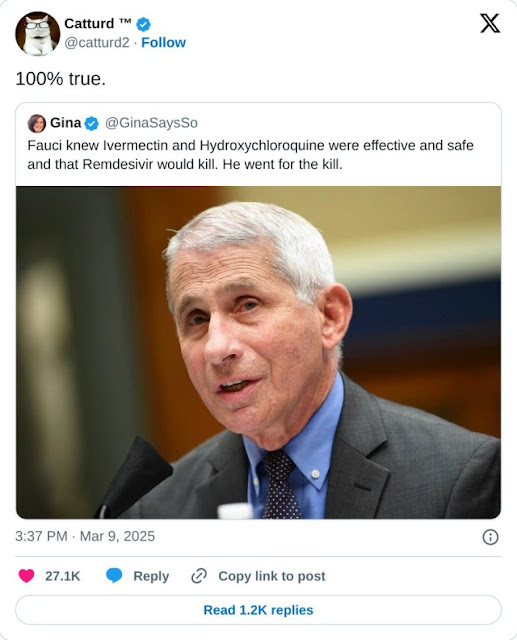The height and width of the screenshot is (640, 517).
Task: Click the Gina display name
Action: coord(65,123)
